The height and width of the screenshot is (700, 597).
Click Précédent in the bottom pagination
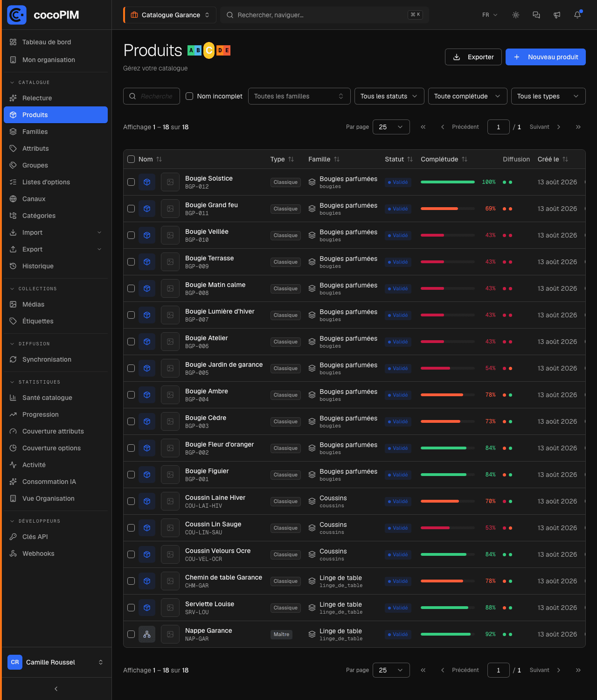point(460,670)
